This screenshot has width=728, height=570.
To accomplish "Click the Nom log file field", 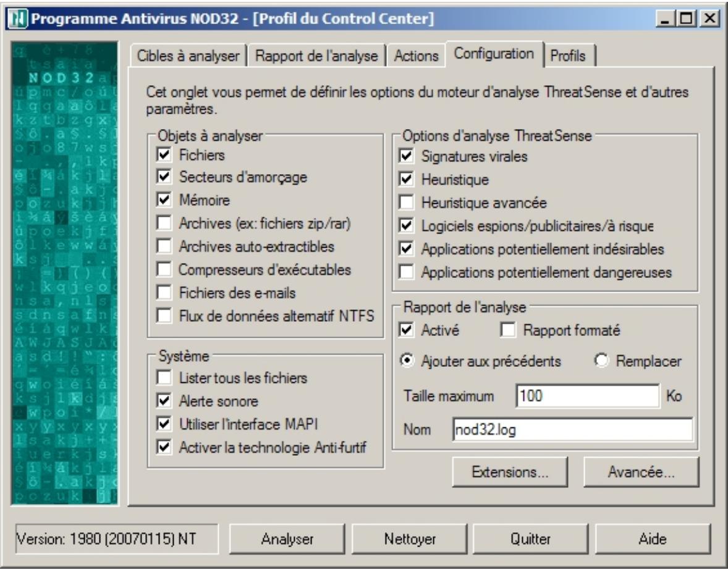I will point(573,429).
